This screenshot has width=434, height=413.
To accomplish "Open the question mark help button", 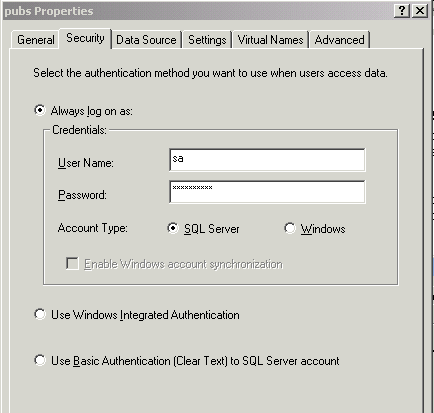I will click(x=402, y=11).
